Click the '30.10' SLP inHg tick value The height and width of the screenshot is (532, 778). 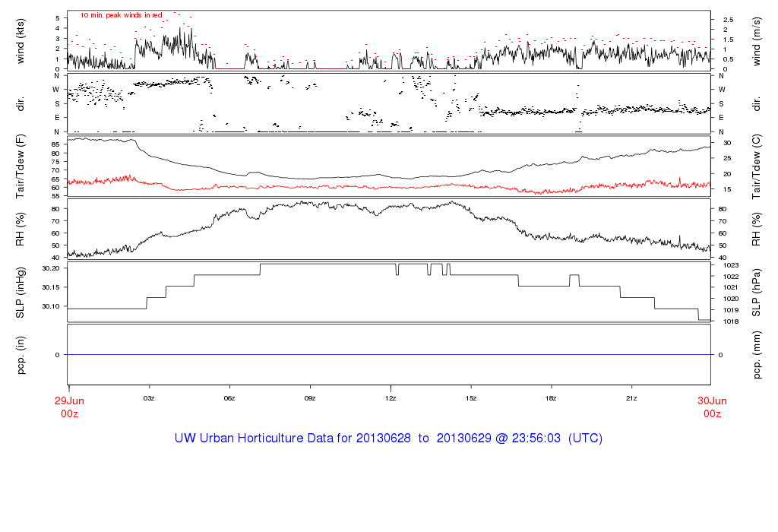click(51, 306)
